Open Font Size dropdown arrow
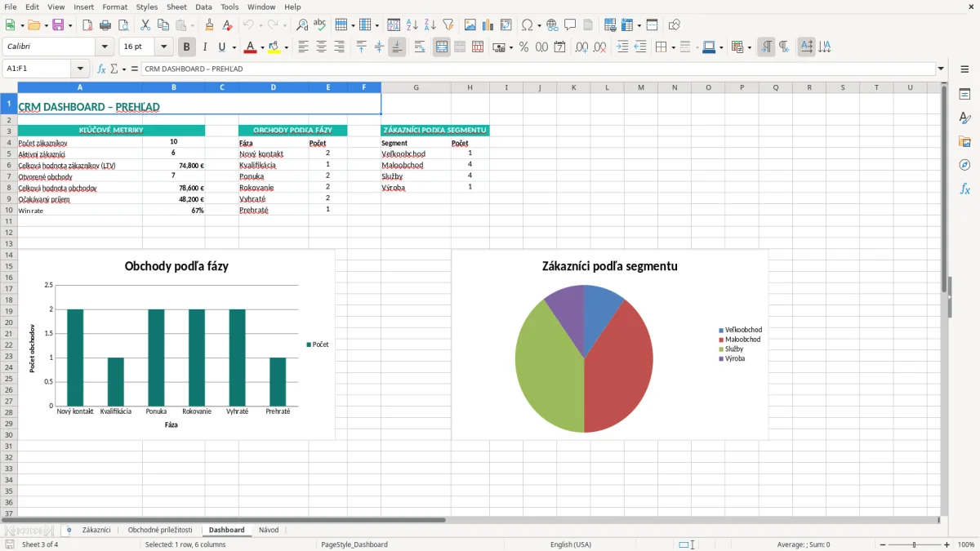This screenshot has height=551, width=980. (164, 47)
